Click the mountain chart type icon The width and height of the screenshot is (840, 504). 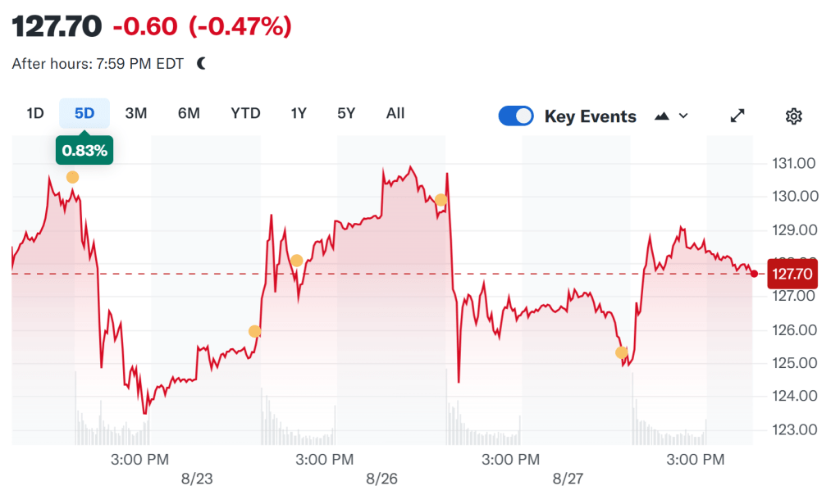(x=663, y=116)
